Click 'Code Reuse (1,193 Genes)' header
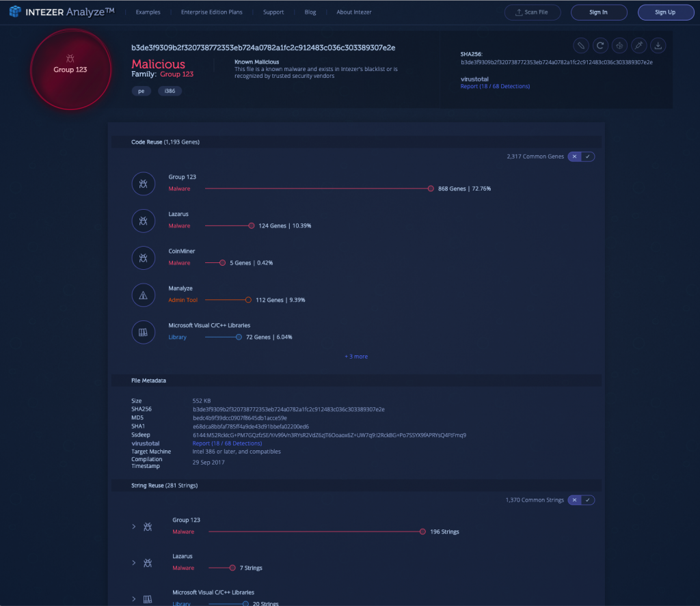 [165, 142]
